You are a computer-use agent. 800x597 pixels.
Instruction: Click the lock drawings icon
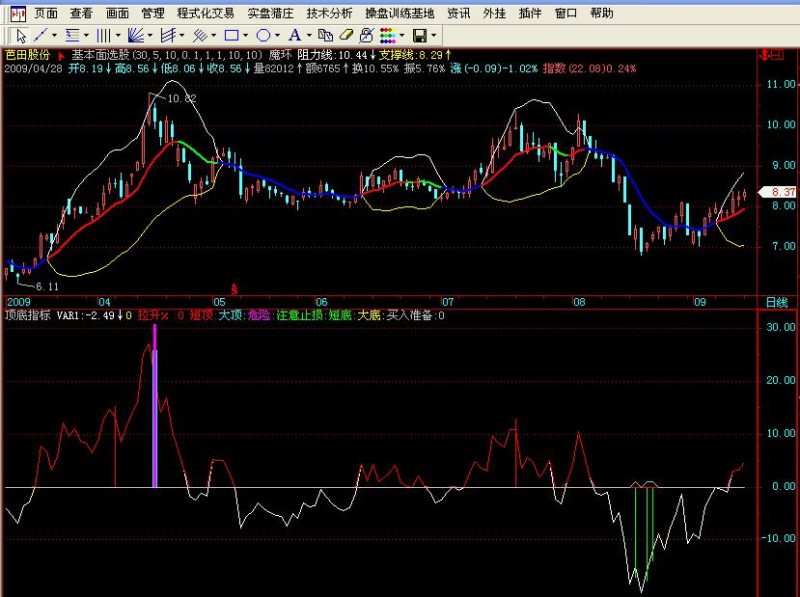[x=366, y=35]
